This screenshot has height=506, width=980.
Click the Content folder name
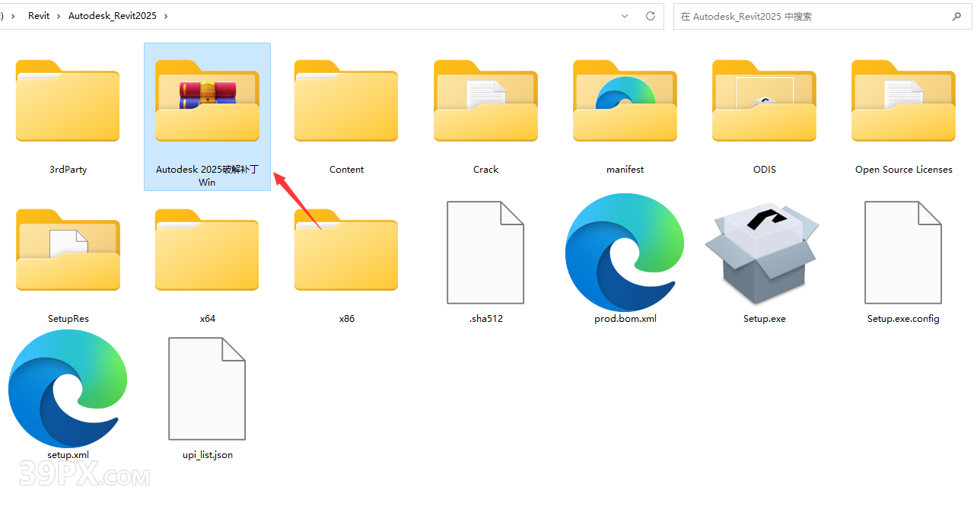click(x=346, y=170)
